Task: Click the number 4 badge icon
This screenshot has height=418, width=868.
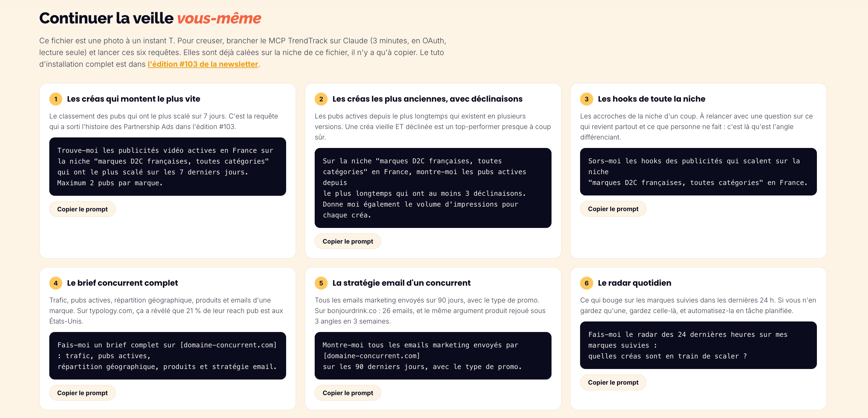Action: (x=56, y=283)
